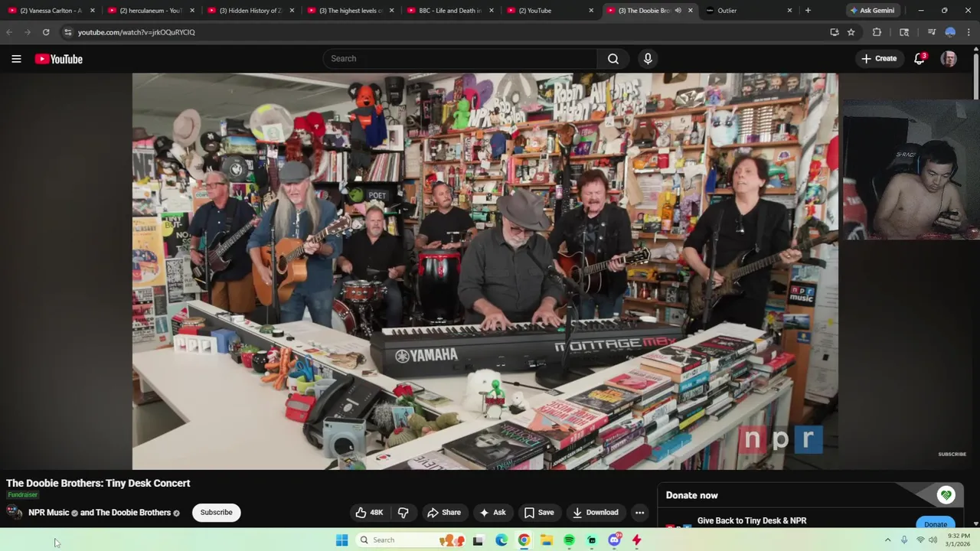This screenshot has height=551, width=980.
Task: Open Ask Gemini in Chrome
Action: pos(872,11)
